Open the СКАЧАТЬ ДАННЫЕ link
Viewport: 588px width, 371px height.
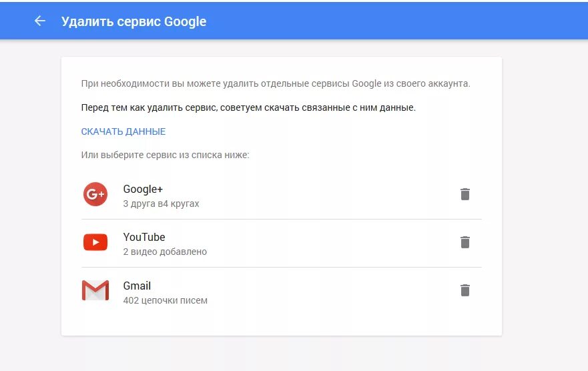[123, 131]
